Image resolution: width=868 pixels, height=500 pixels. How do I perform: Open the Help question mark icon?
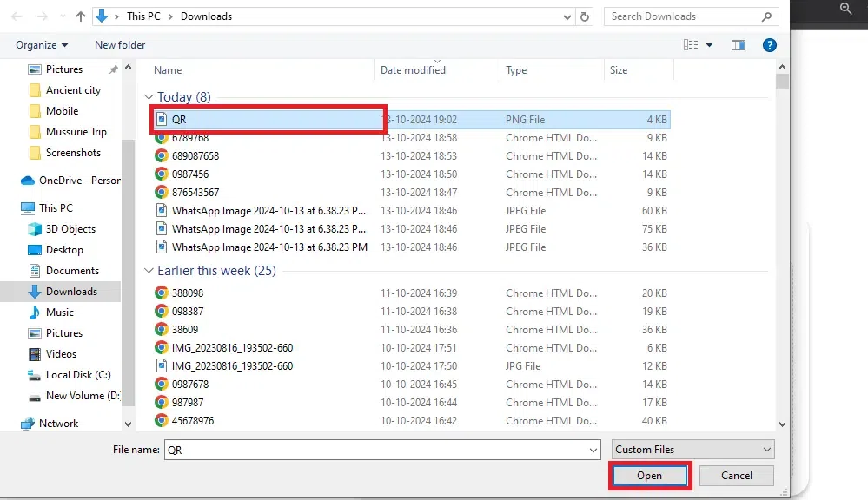[x=770, y=45]
